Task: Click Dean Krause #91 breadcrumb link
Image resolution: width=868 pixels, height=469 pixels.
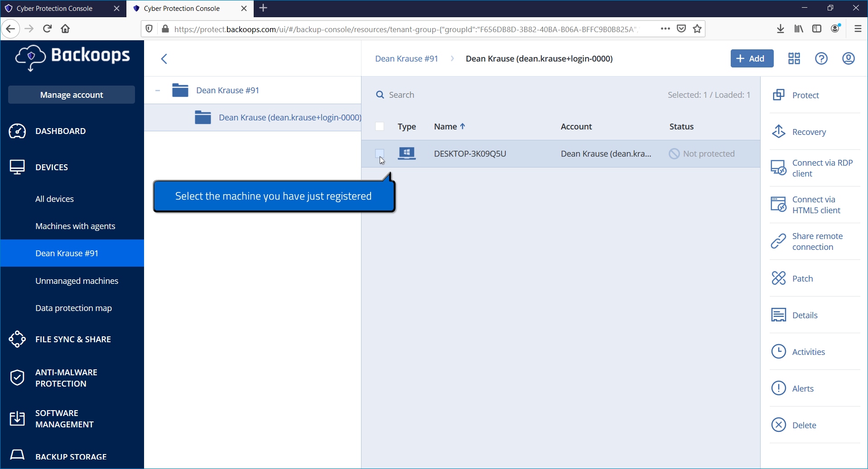Action: [x=406, y=58]
